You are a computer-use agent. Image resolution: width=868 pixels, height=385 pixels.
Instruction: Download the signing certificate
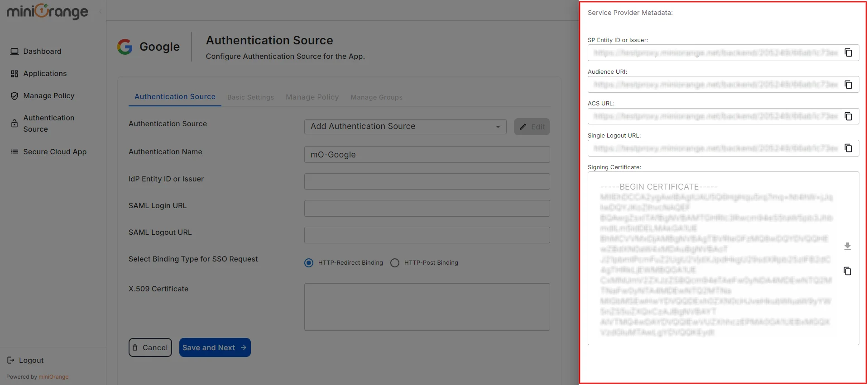tap(848, 246)
